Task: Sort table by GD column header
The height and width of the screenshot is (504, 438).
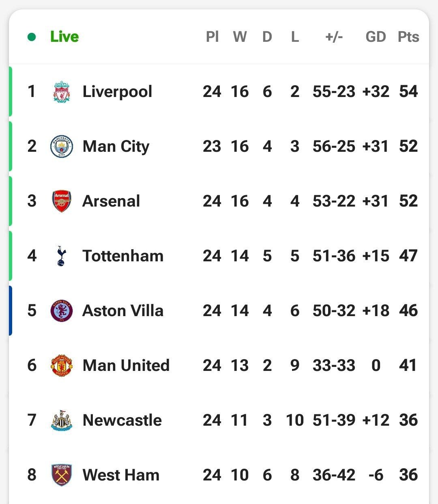Action: point(376,37)
